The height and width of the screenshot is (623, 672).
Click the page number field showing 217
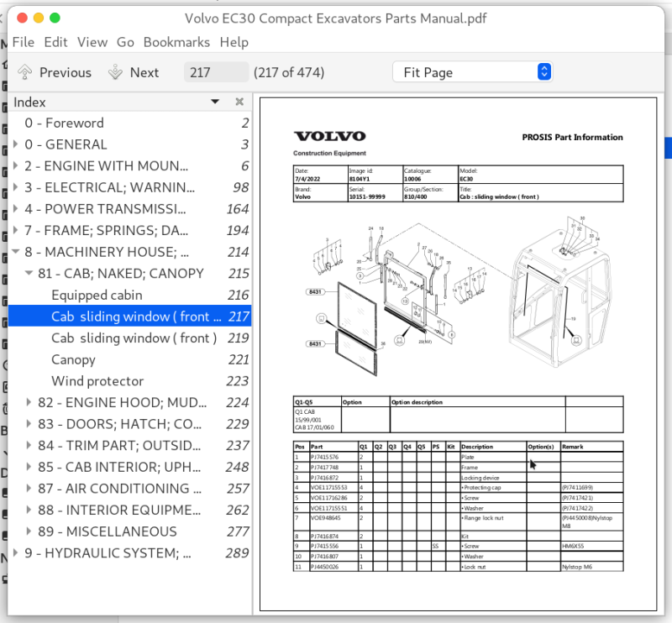[x=216, y=72]
